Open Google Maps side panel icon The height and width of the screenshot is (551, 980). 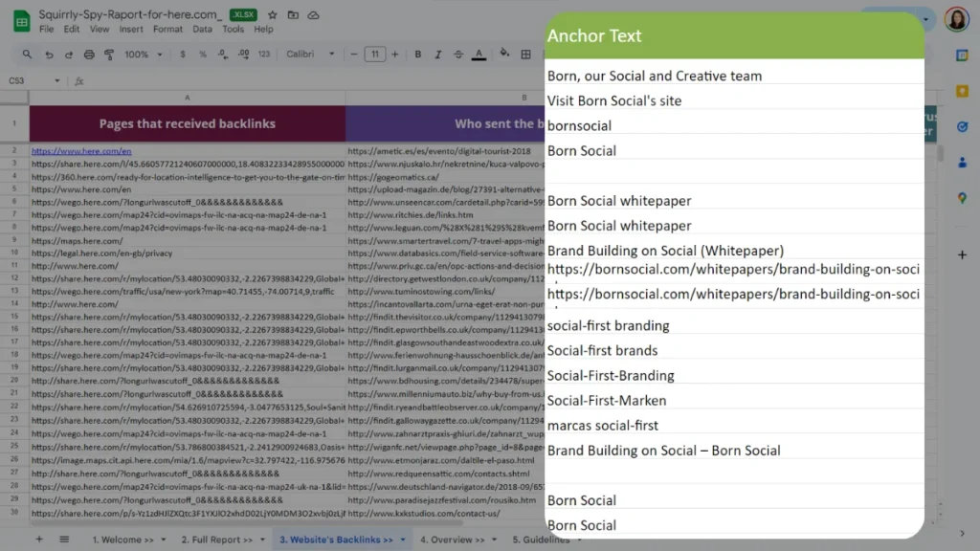tap(962, 198)
